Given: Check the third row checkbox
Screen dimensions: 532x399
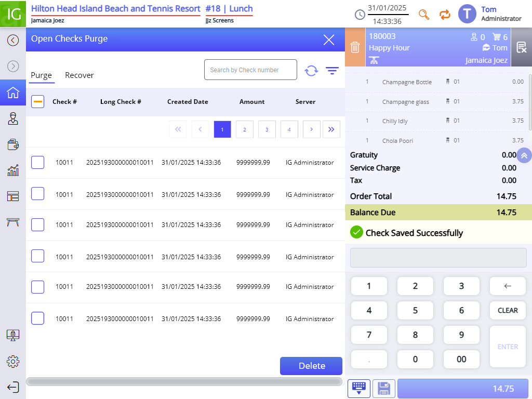Looking at the screenshot, I should 37,224.
